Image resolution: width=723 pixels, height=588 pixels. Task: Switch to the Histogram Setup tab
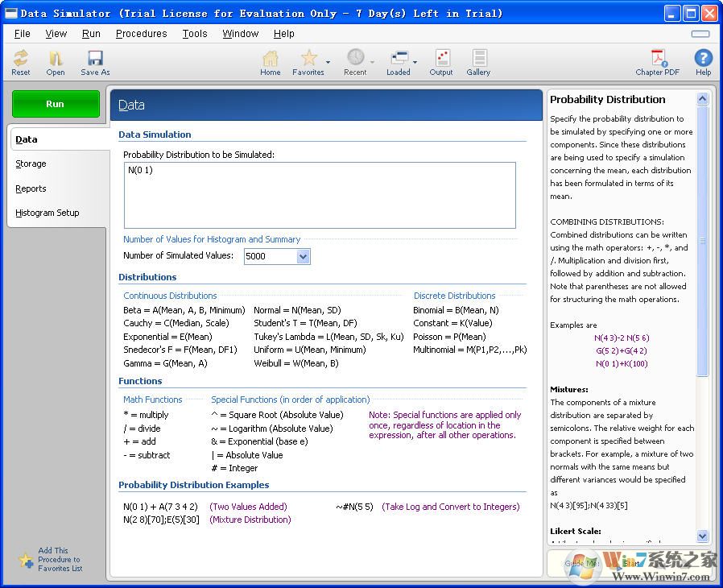tap(48, 213)
